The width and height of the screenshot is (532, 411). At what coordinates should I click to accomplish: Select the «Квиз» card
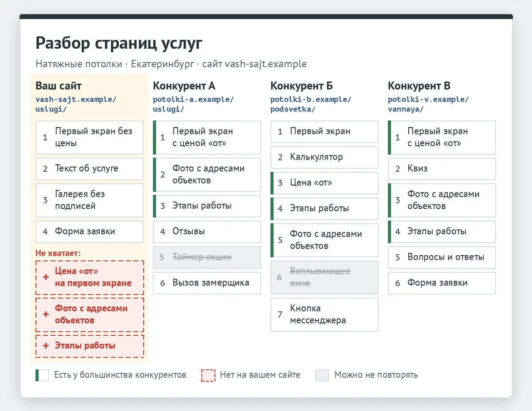click(x=442, y=169)
